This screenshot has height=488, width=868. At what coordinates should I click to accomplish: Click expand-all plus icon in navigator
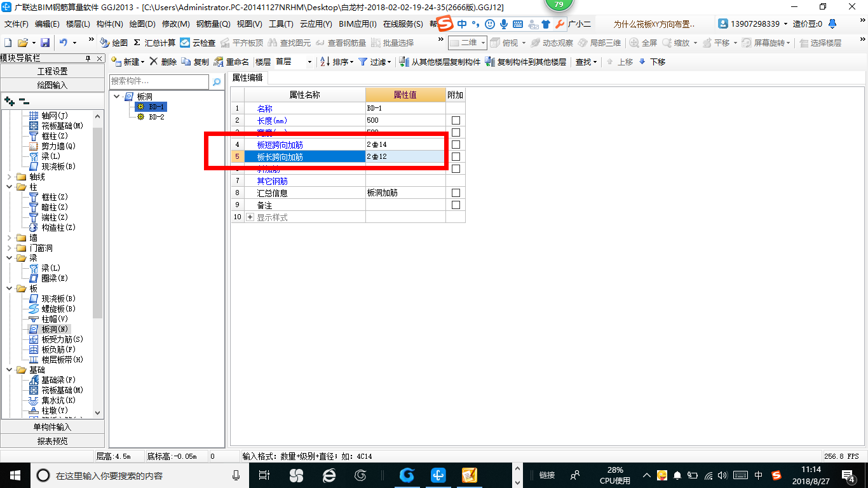click(9, 100)
